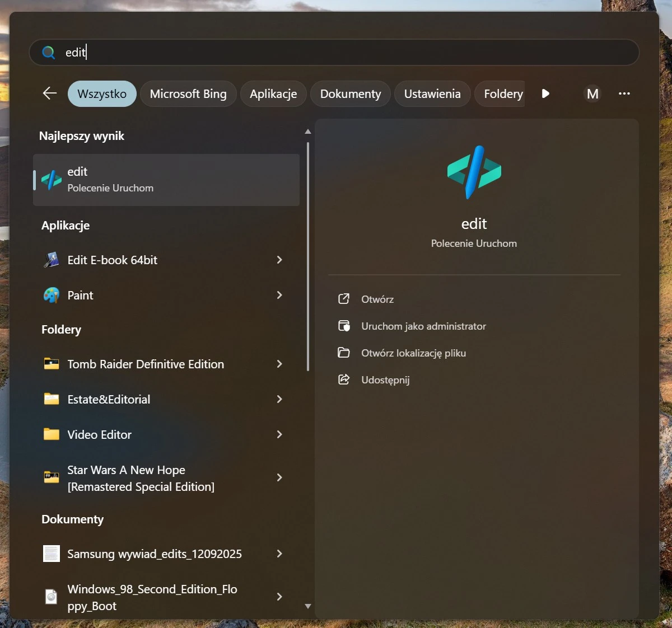Expand options for Tomb Raider Definitive Edition
This screenshot has height=628, width=672.
coord(279,364)
